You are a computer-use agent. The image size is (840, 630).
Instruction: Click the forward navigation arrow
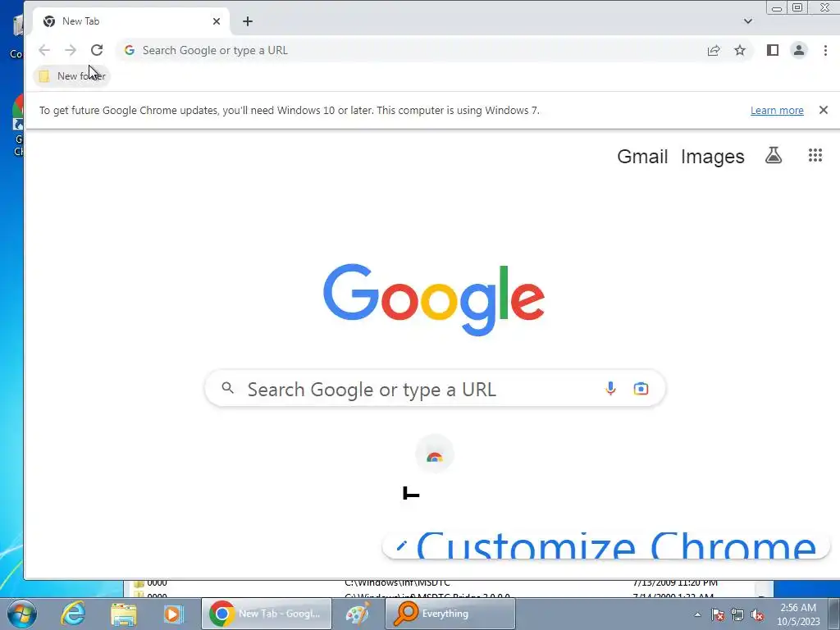click(x=71, y=50)
